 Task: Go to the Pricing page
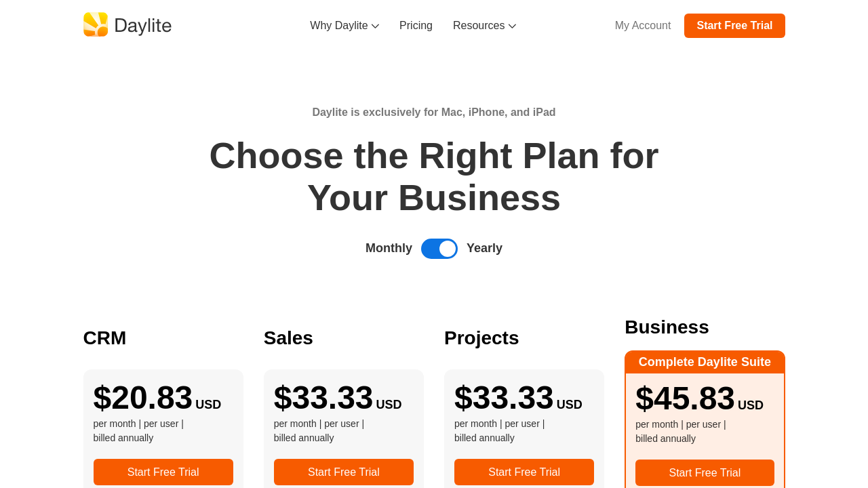416,26
